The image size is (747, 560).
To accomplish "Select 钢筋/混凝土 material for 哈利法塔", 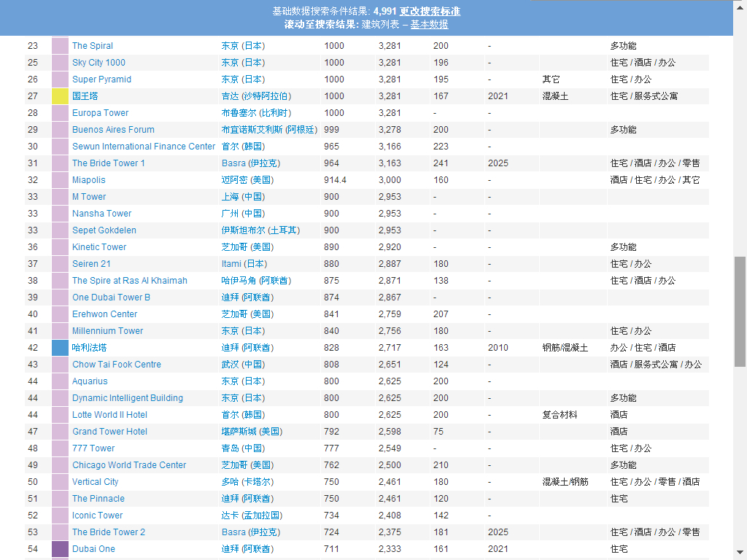I will 565,348.
